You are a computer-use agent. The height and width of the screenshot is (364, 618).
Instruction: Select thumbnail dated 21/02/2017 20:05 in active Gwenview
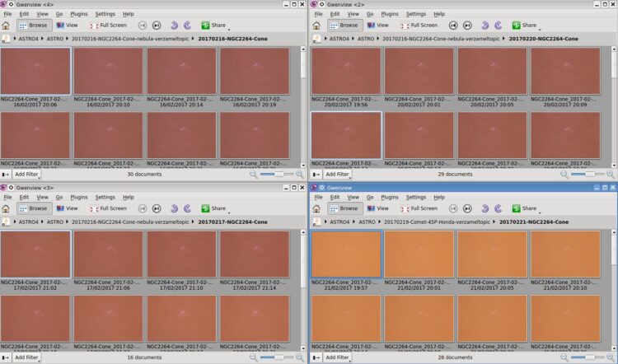[x=492, y=254]
